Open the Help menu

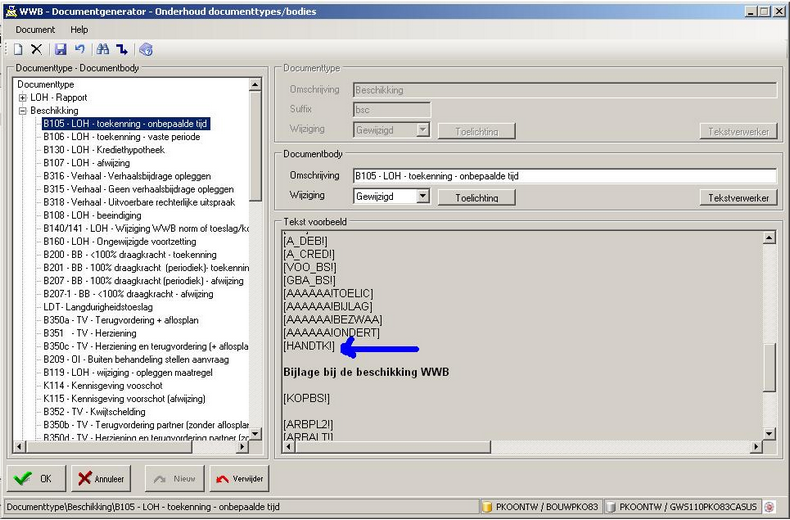(x=79, y=30)
